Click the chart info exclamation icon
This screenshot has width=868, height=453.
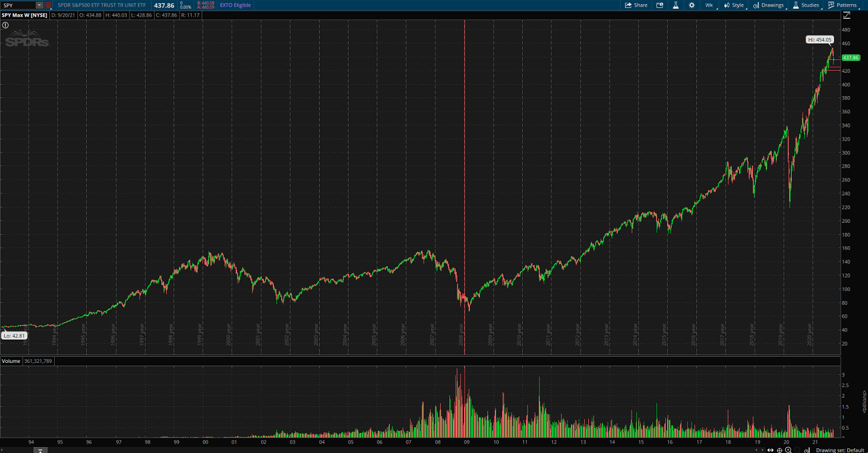coord(5,25)
